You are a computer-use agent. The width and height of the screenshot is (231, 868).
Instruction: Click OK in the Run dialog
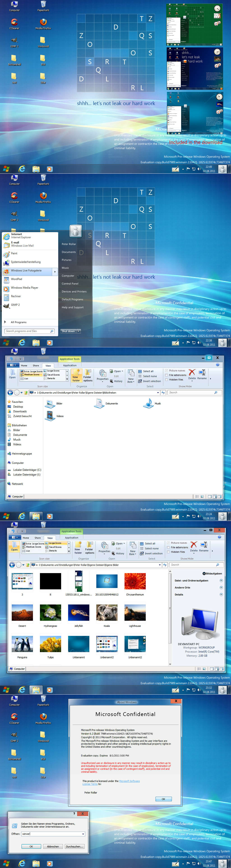[x=31, y=846]
